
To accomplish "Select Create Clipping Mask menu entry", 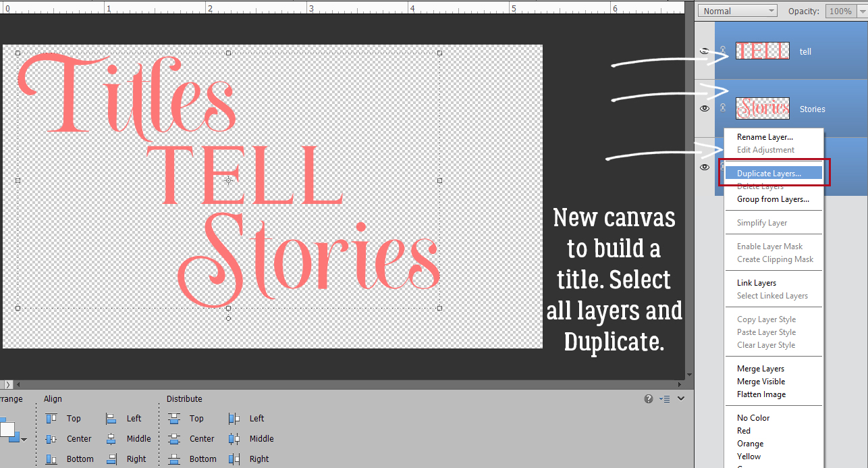I will coord(774,259).
